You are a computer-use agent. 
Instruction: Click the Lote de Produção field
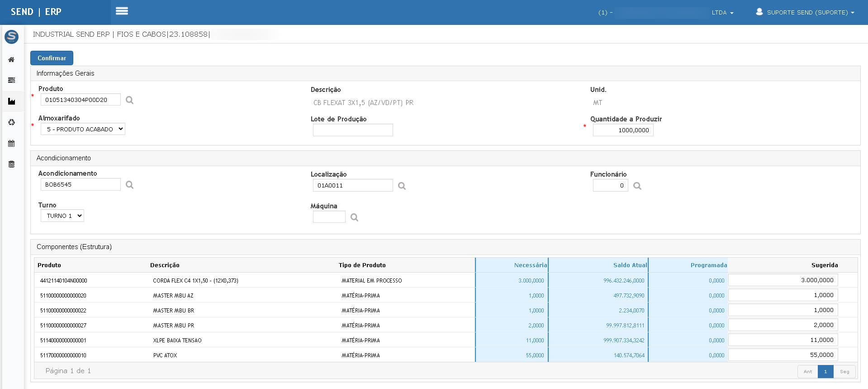353,130
